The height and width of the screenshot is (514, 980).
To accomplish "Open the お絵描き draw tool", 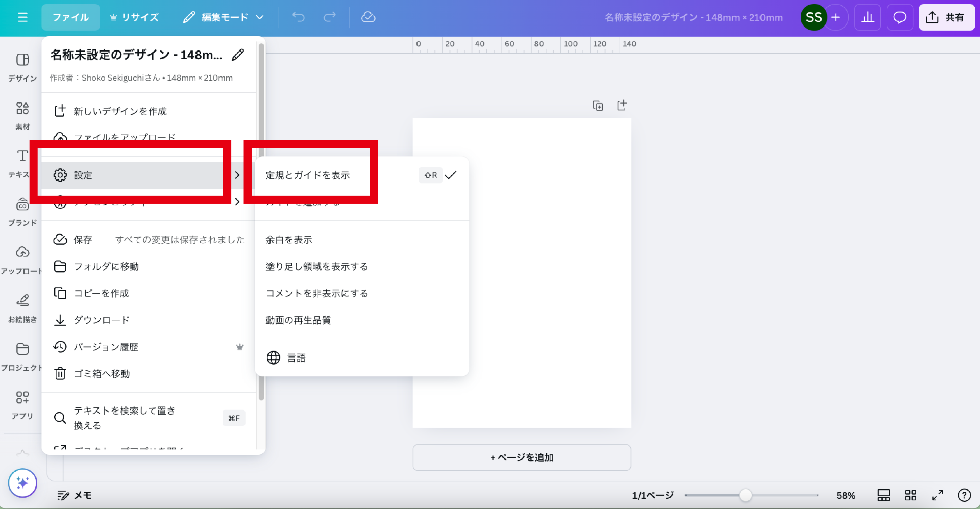I will click(x=22, y=308).
